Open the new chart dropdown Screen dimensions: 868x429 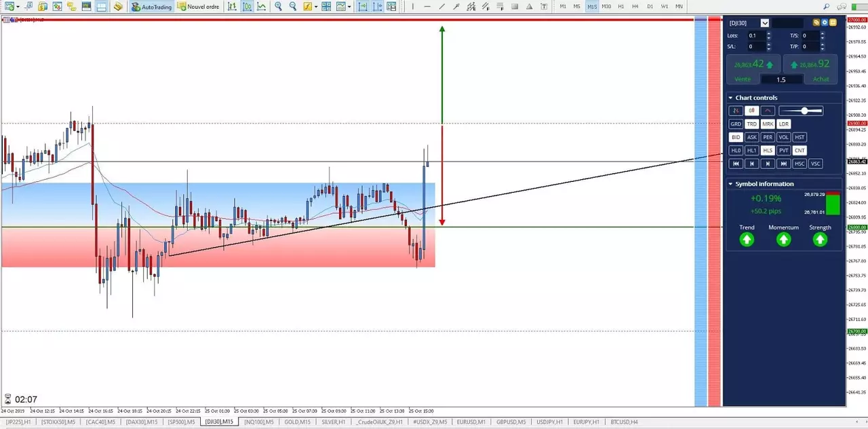[x=18, y=6]
